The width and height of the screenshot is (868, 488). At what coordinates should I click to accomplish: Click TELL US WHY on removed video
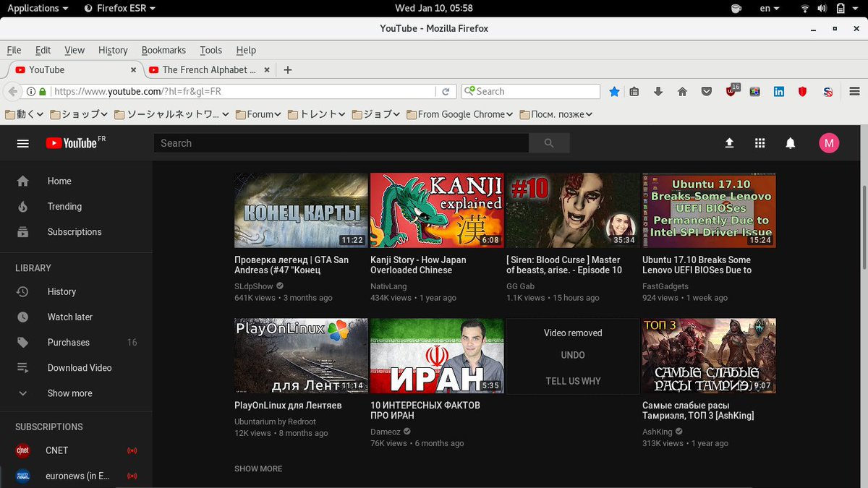pyautogui.click(x=573, y=381)
